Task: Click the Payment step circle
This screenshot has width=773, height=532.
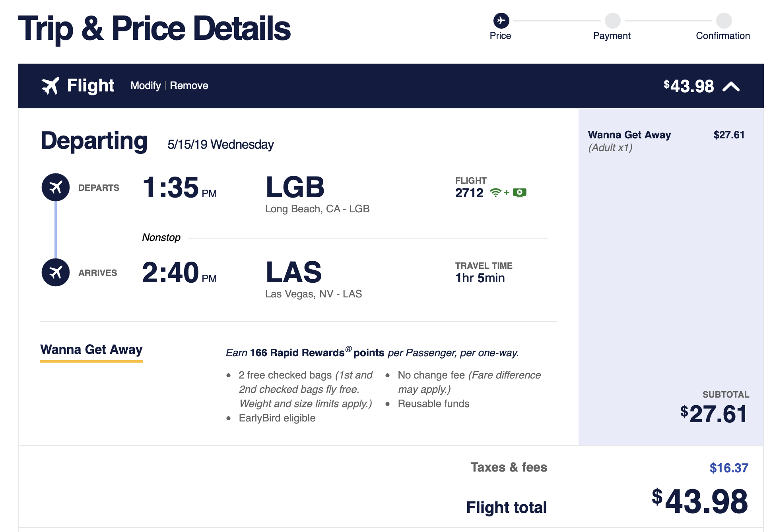Action: coord(612,20)
